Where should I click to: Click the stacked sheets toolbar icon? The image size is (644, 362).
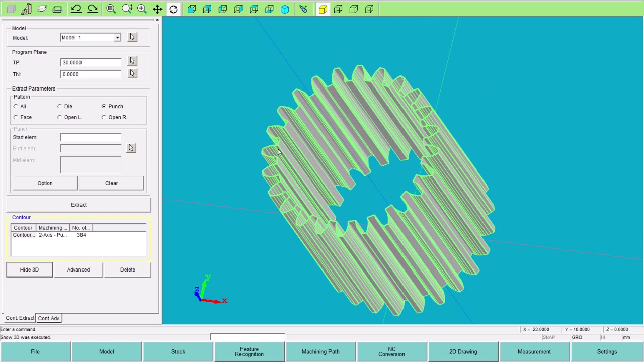tap(42, 9)
